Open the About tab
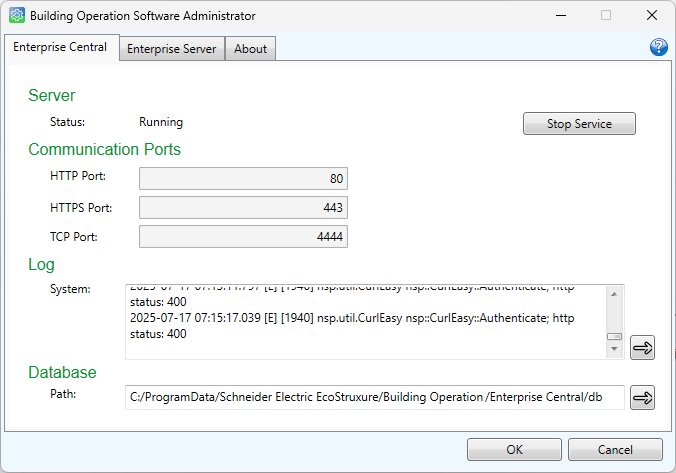This screenshot has height=473, width=676. pyautogui.click(x=250, y=49)
